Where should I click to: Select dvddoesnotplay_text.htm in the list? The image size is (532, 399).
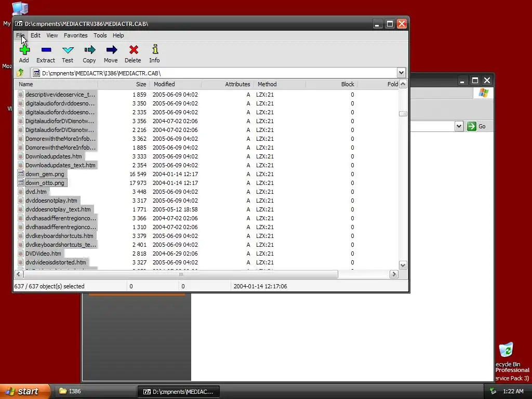(58, 209)
